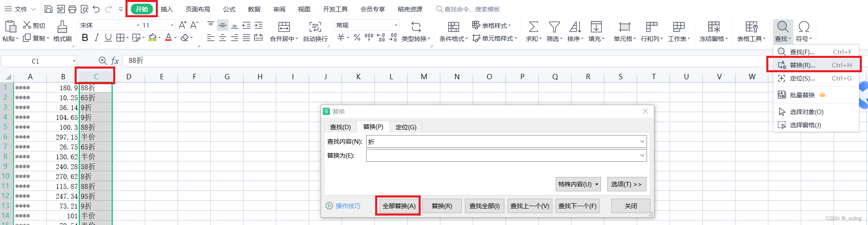The image size is (868, 225).
Task: Open the 特殊内容(U) dropdown
Action: coord(579,184)
